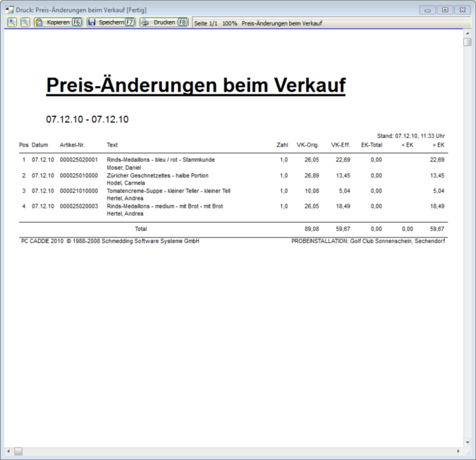Click VK-Eff. value '22,69' in row 1

[343, 160]
